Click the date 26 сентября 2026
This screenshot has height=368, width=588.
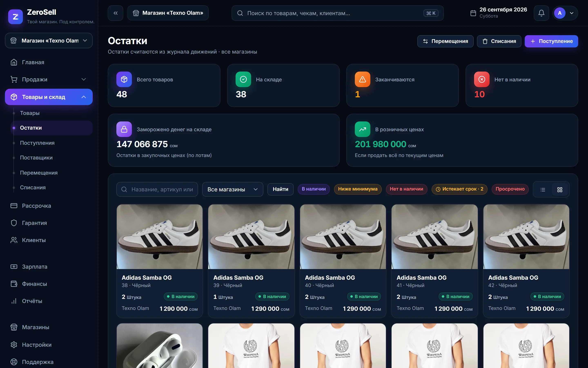[503, 10]
